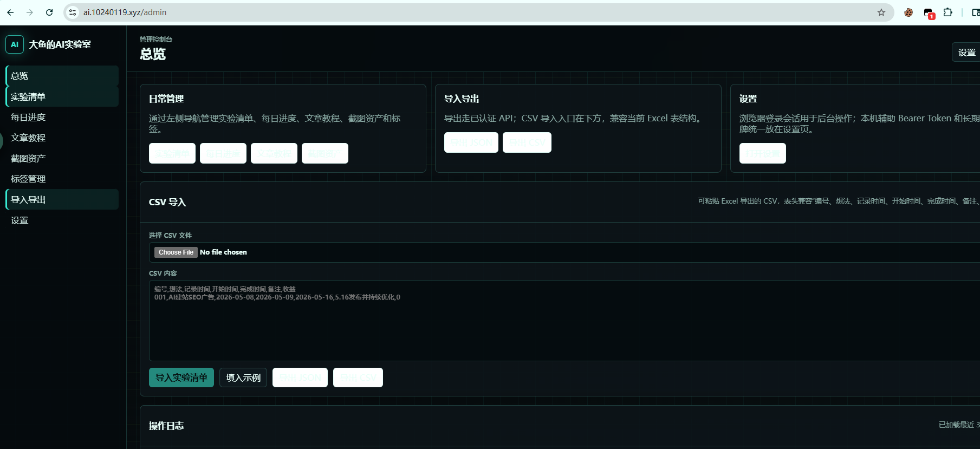Click 打开设置 button in 设置 card
This screenshot has height=449, width=980.
pyautogui.click(x=763, y=153)
